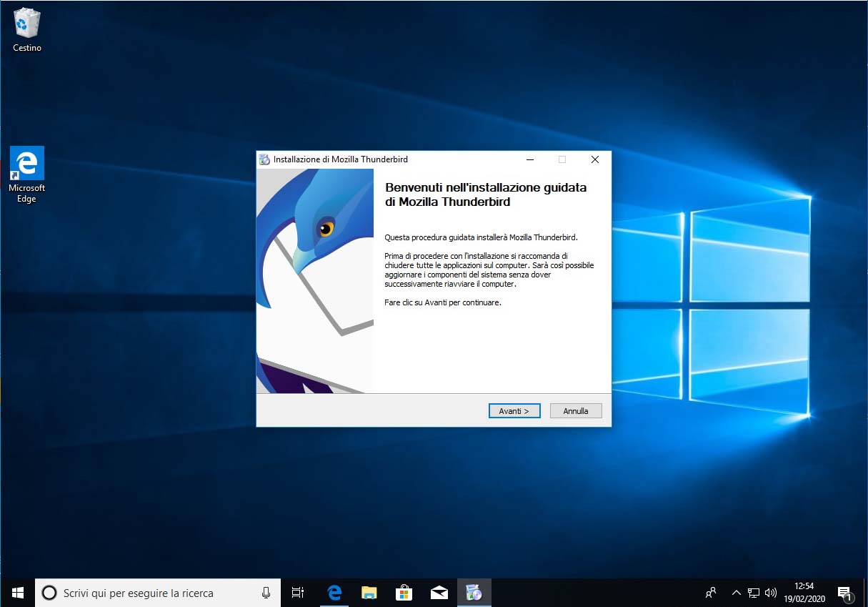Launch Edge from the taskbar

[334, 593]
